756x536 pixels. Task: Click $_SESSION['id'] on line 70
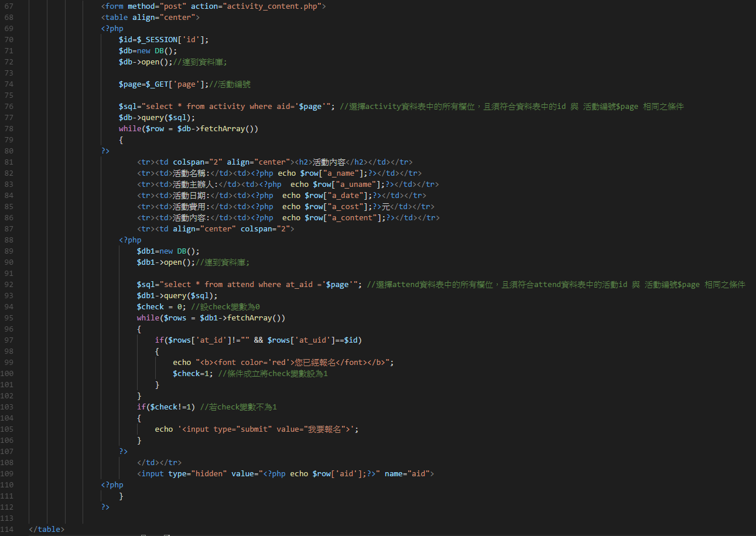pyautogui.click(x=170, y=39)
